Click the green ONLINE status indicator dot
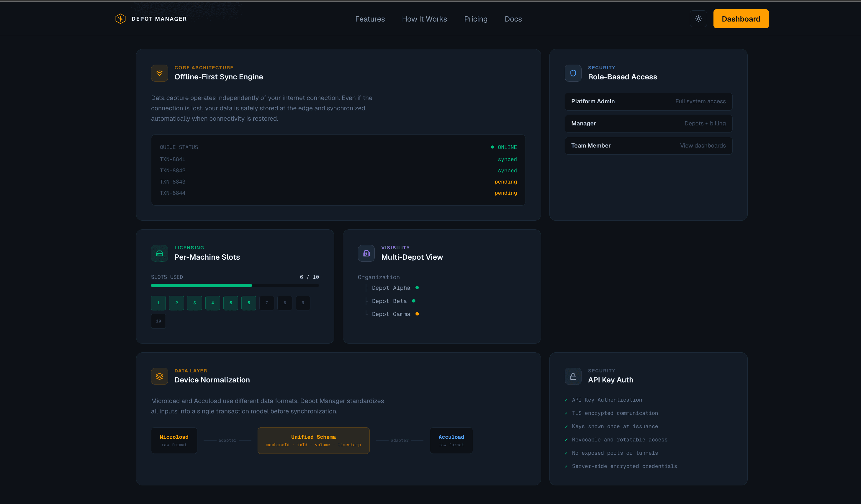The height and width of the screenshot is (504, 861). (x=492, y=147)
